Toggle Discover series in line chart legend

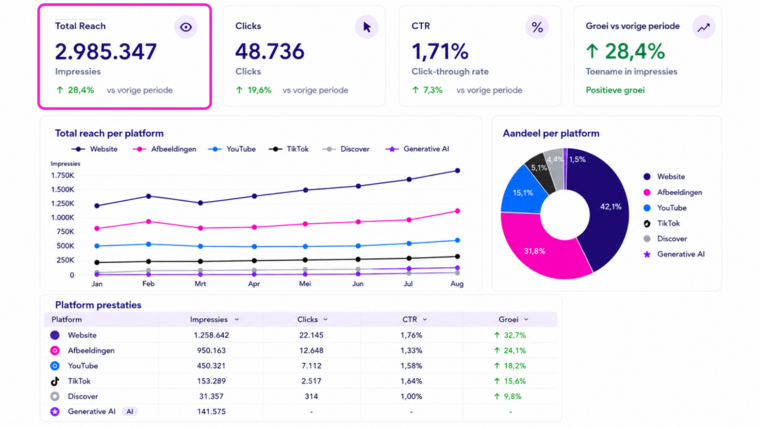click(346, 149)
